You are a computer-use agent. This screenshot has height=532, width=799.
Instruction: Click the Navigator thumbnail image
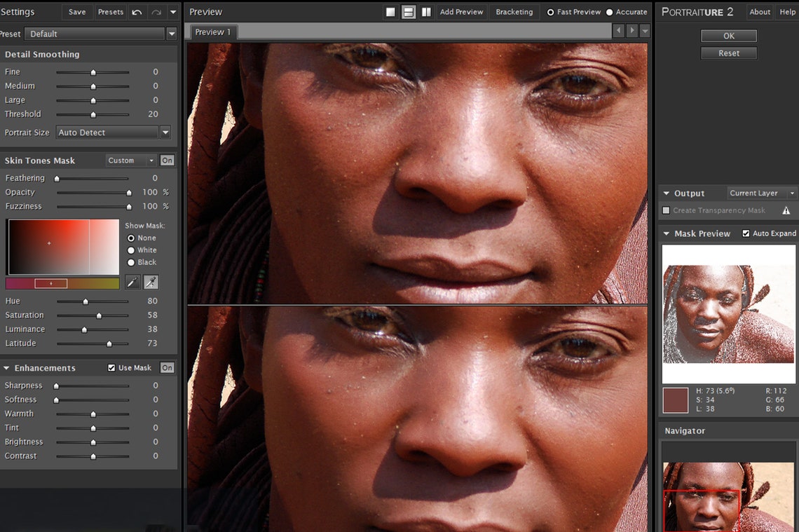[x=730, y=496]
